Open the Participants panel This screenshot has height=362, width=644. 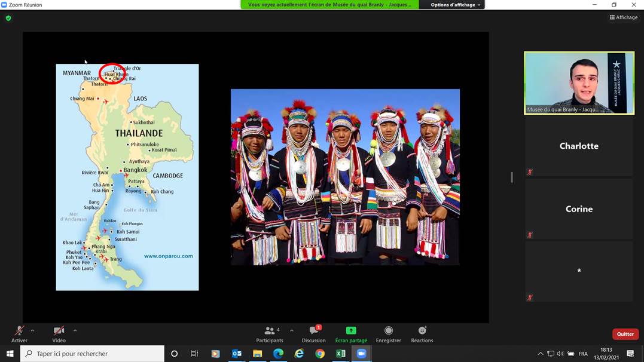pos(270,334)
